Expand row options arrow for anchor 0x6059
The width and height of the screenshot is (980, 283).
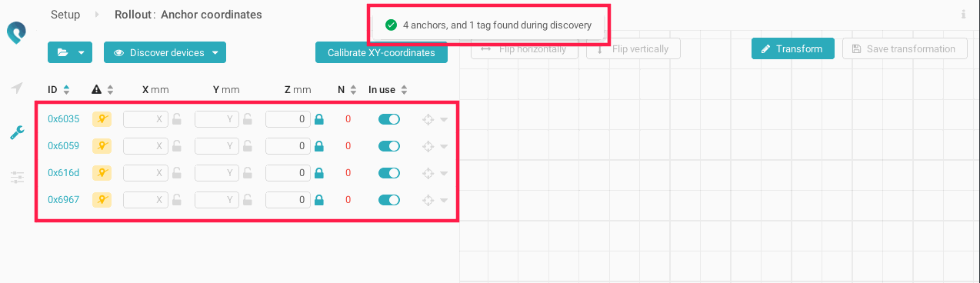point(444,146)
